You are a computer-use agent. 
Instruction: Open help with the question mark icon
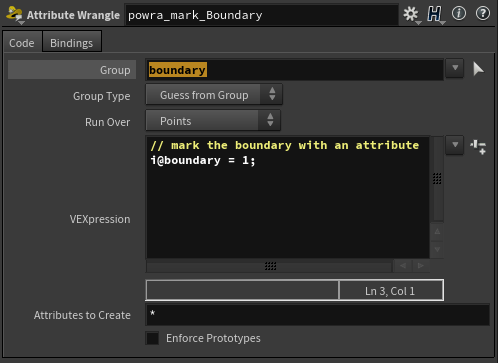483,14
